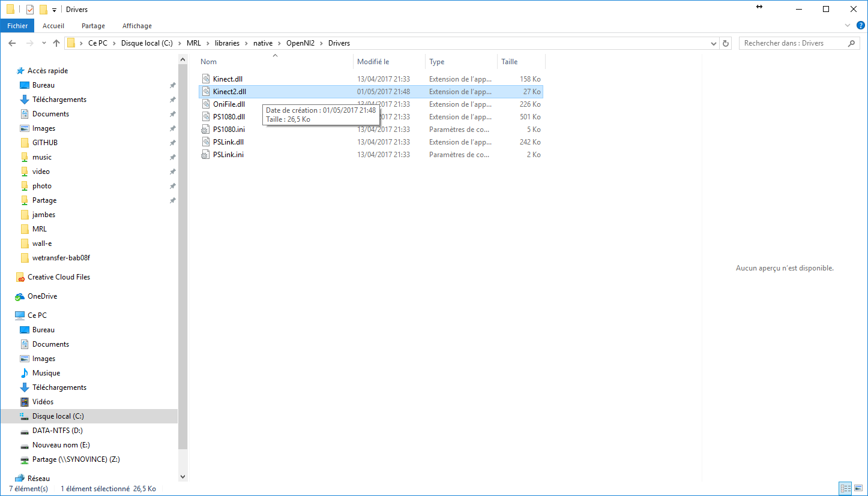Open recent locations dropdown arrow
This screenshot has width=868, height=496.
[44, 43]
